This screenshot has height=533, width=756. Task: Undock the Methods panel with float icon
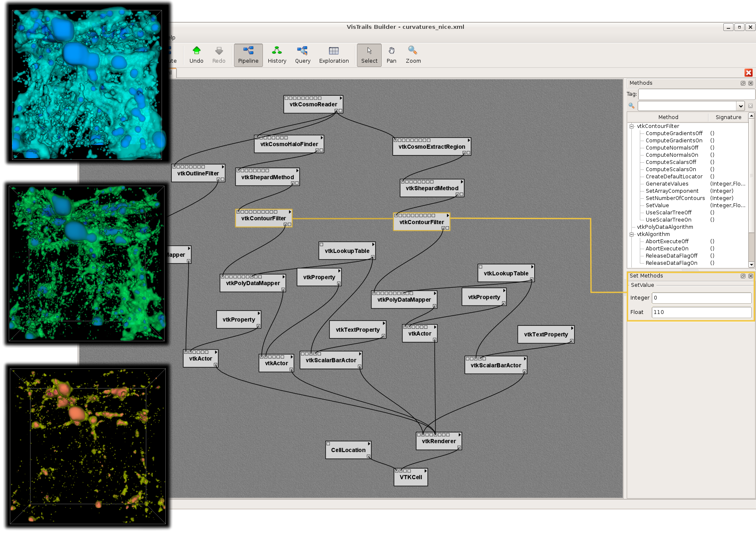[x=743, y=83]
